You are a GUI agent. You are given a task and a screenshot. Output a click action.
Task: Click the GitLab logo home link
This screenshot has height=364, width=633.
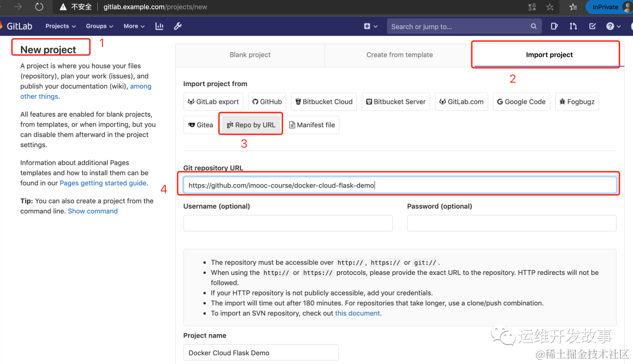[x=16, y=26]
